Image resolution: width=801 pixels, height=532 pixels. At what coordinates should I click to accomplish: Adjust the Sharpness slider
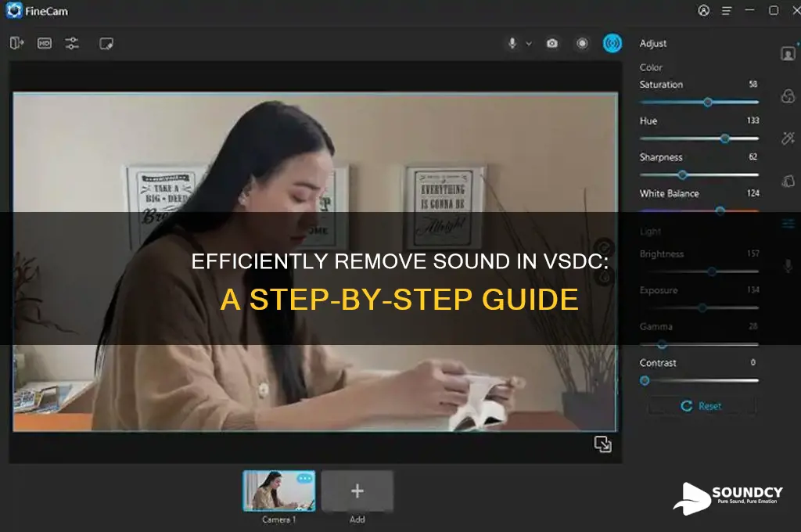pos(699,175)
